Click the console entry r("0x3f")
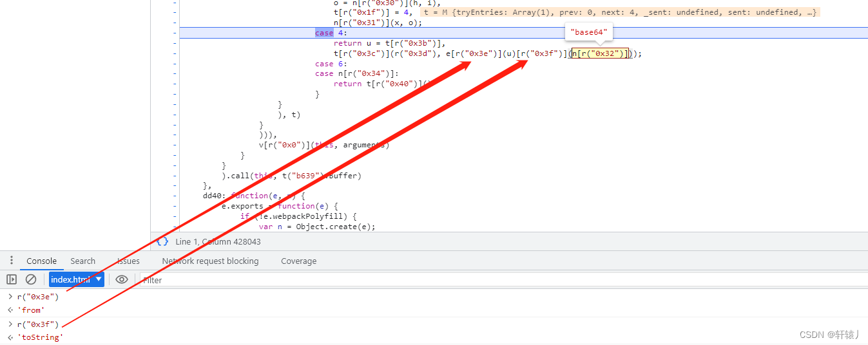Viewport: 868px width, 345px height. [x=37, y=324]
